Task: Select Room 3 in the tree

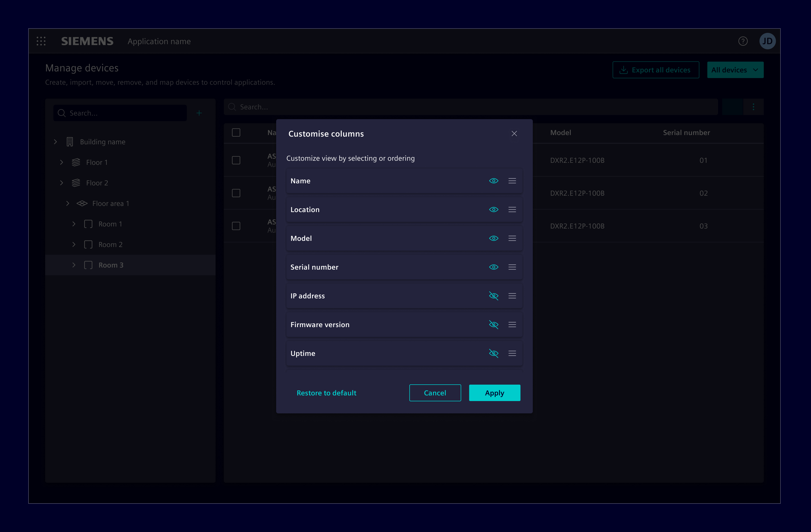Action: coord(111,265)
